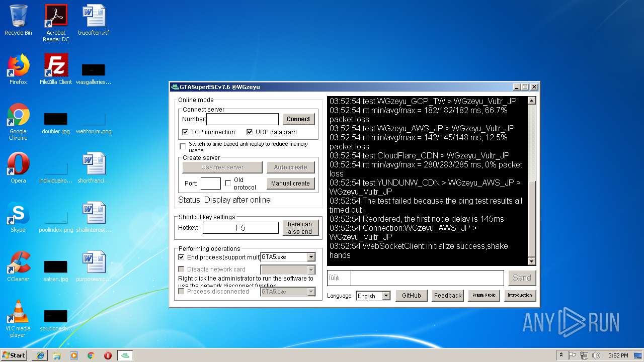Open End process GTA5.exe dropdown
The width and height of the screenshot is (644, 362).
(311, 257)
